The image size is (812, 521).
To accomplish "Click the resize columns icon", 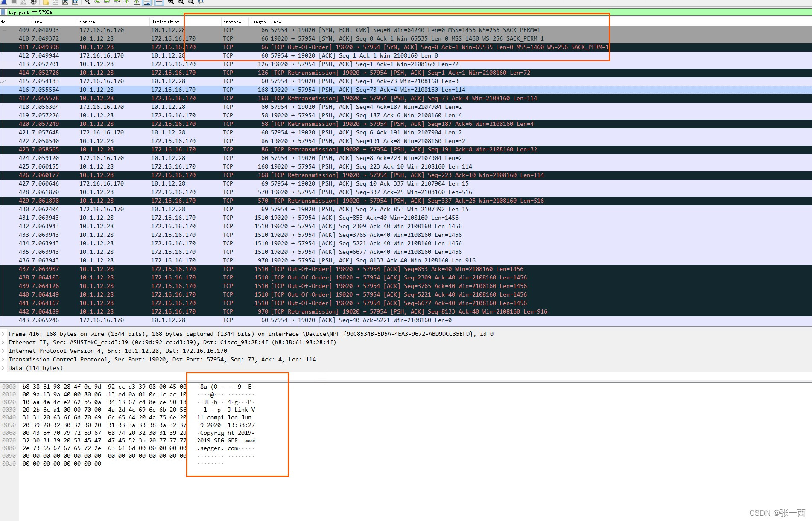I will click(x=201, y=2).
